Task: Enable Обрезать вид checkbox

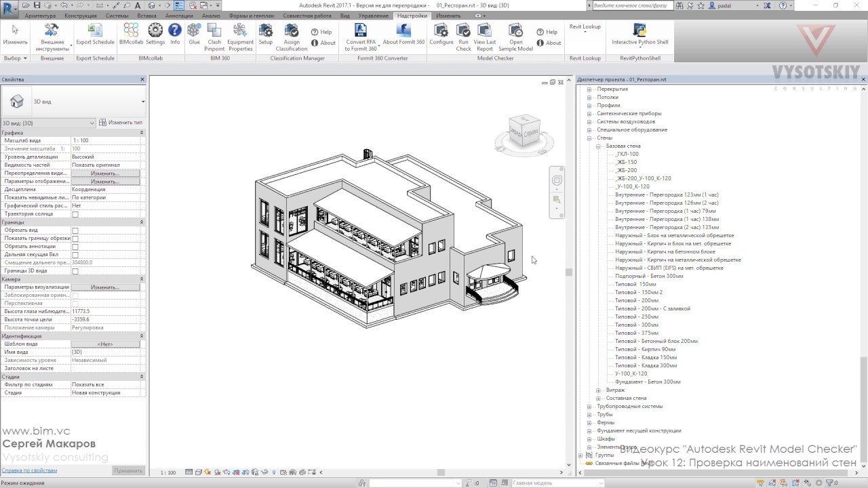Action: coord(75,230)
